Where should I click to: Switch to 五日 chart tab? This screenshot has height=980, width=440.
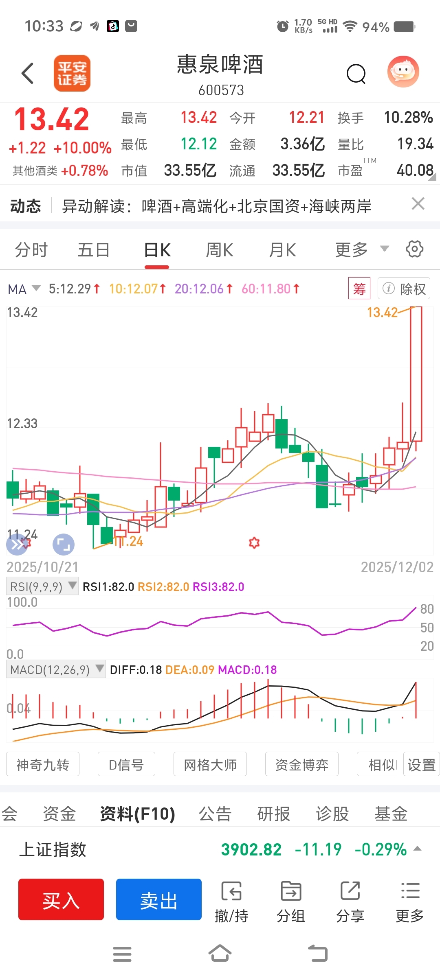click(94, 249)
